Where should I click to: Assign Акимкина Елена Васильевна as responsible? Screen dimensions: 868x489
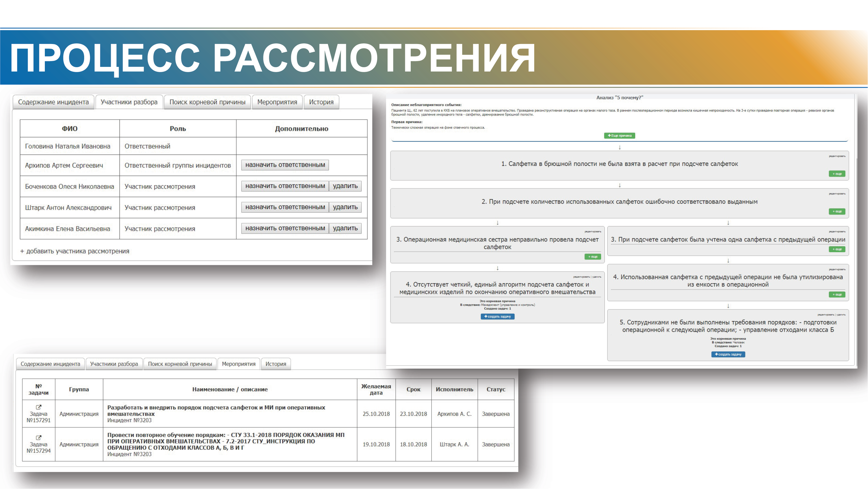285,228
